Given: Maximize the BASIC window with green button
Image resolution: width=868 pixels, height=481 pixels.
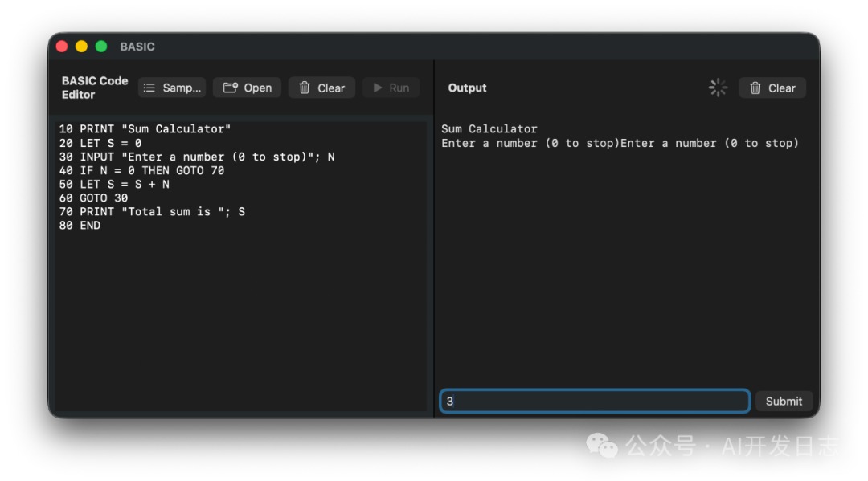Looking at the screenshot, I should tap(101, 47).
